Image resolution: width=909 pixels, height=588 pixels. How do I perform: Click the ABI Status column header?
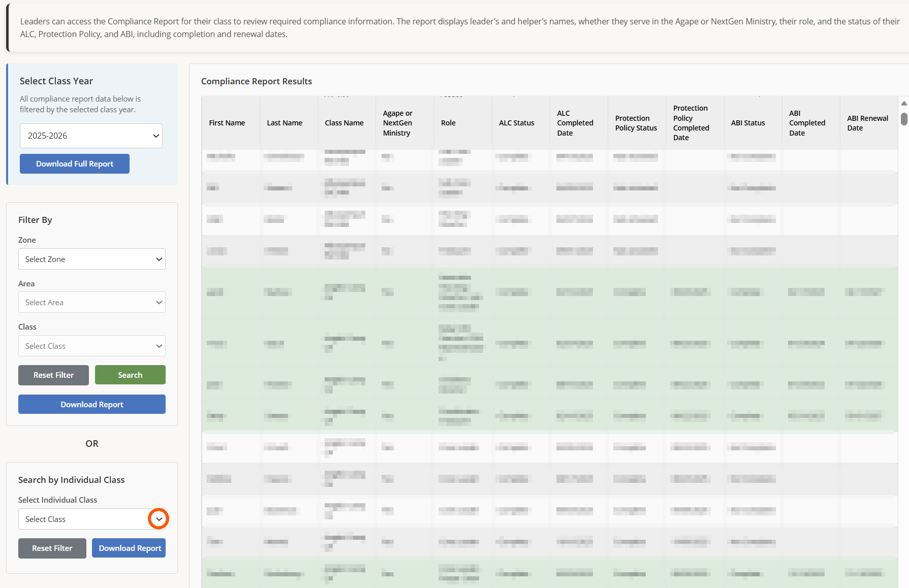tap(747, 123)
